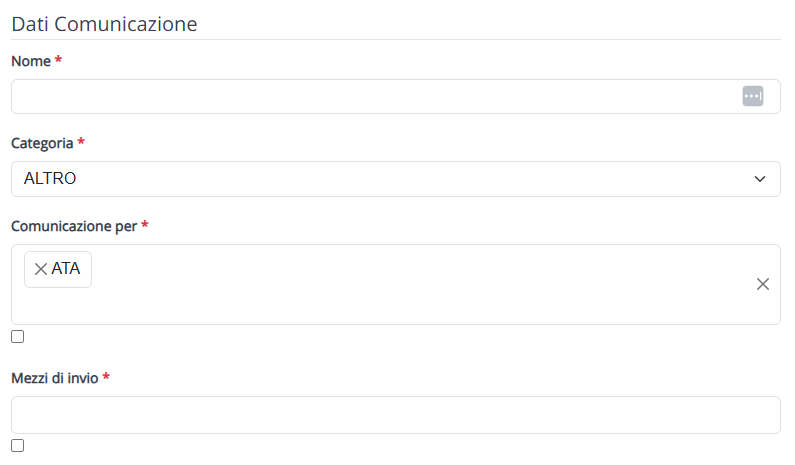795x465 pixels.
Task: Click the red asterisk beside Categoria
Action: [81, 142]
